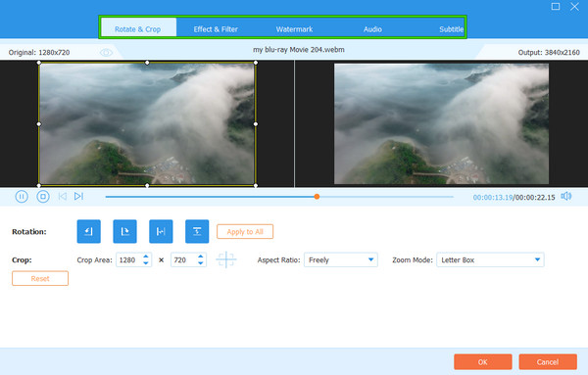Click the output preview image
588x375 pixels.
(x=441, y=123)
